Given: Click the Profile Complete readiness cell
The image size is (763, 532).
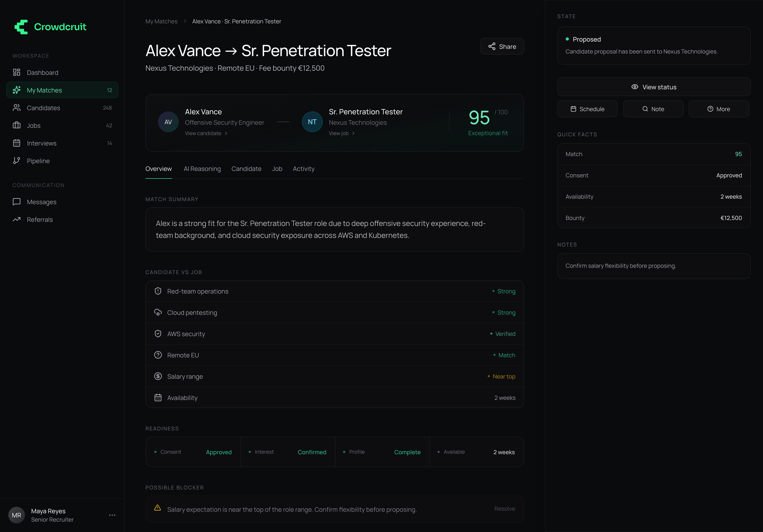Looking at the screenshot, I should point(382,452).
